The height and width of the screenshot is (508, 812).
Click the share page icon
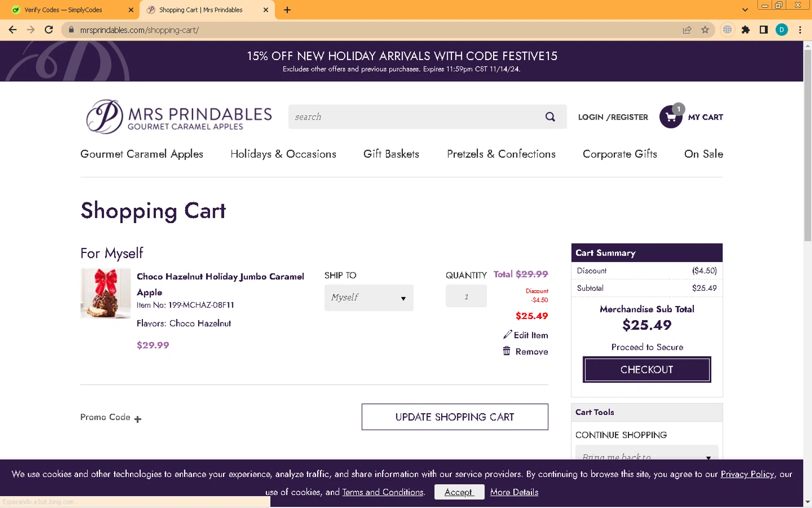[687, 30]
